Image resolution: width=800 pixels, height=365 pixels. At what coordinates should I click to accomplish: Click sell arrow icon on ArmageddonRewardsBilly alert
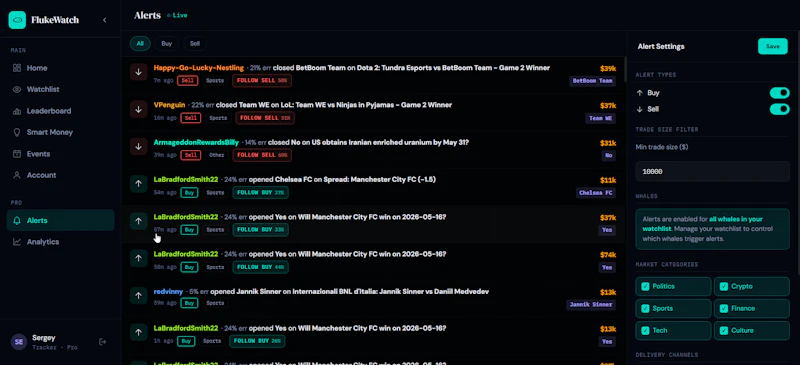coord(138,147)
